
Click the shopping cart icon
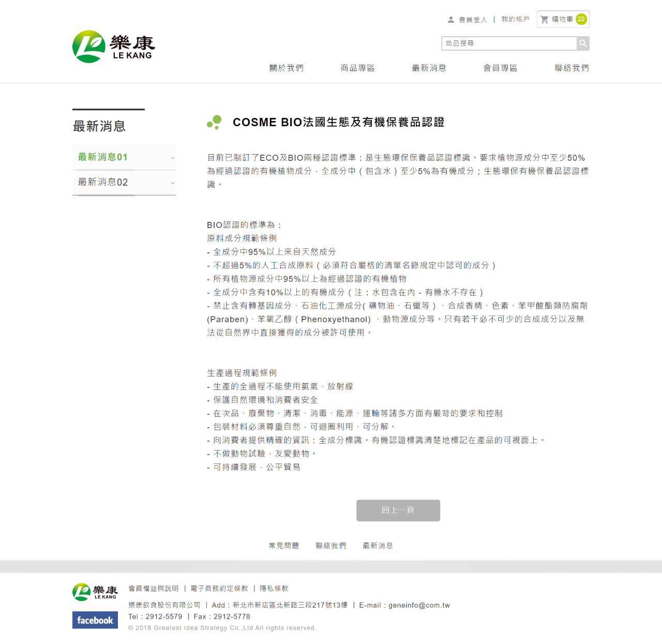(545, 20)
